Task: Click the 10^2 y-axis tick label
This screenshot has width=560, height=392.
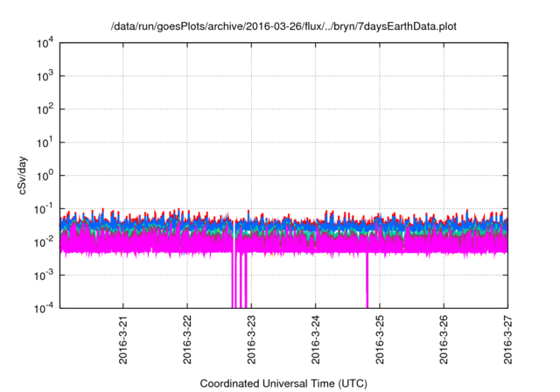Action: pos(45,109)
